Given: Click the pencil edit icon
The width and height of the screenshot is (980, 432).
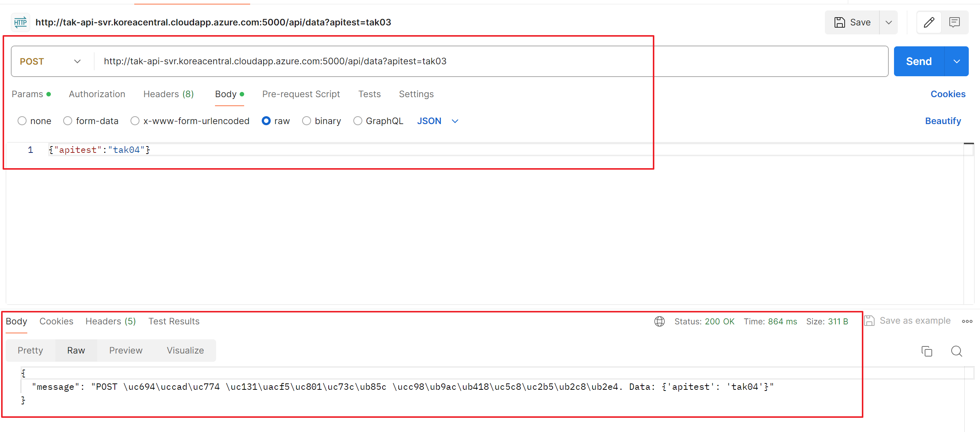Looking at the screenshot, I should (x=929, y=22).
